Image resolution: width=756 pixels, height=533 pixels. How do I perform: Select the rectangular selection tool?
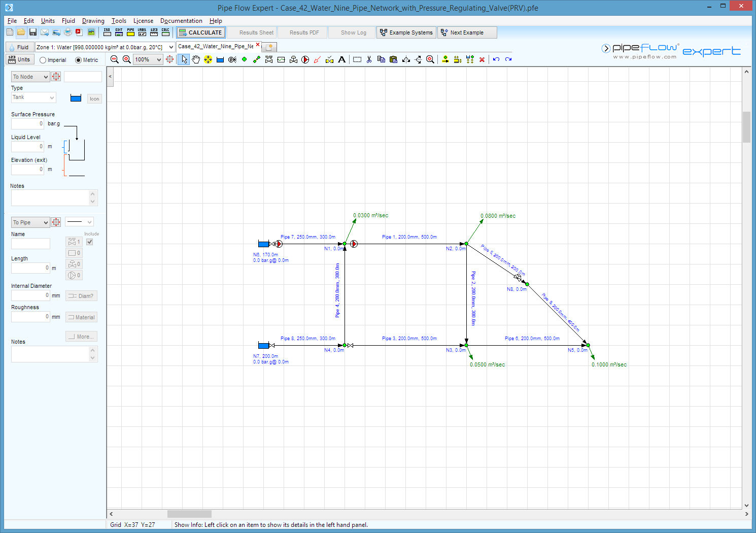coord(357,59)
